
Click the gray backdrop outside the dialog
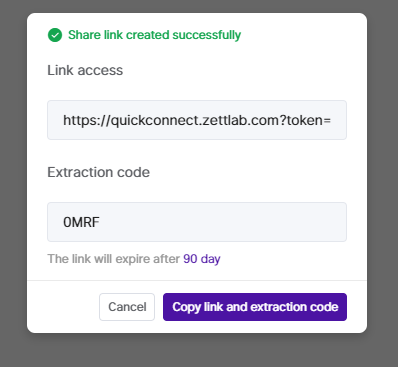tap(13, 183)
